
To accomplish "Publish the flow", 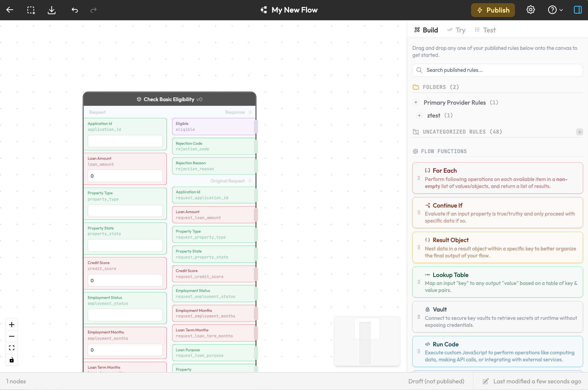I will pyautogui.click(x=493, y=10).
